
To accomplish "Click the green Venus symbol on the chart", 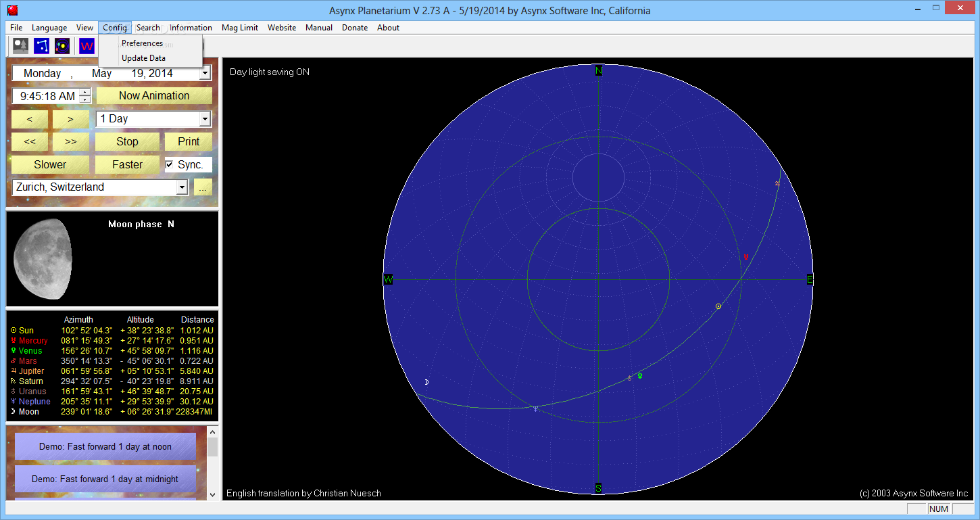I will click(639, 376).
